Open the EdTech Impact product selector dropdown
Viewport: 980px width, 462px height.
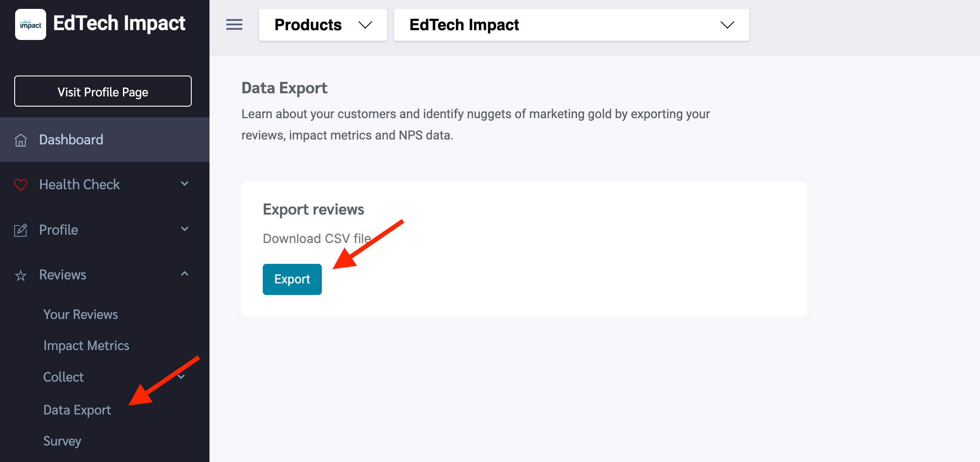[x=571, y=25]
